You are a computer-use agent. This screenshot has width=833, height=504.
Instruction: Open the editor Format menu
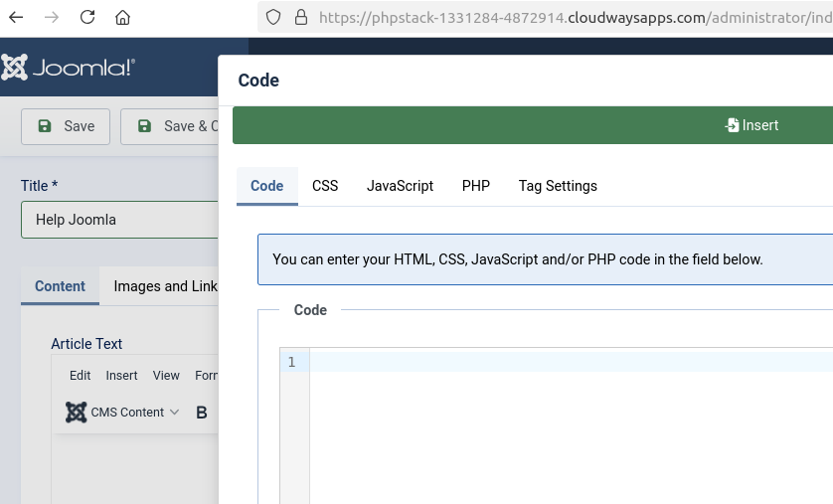click(206, 376)
